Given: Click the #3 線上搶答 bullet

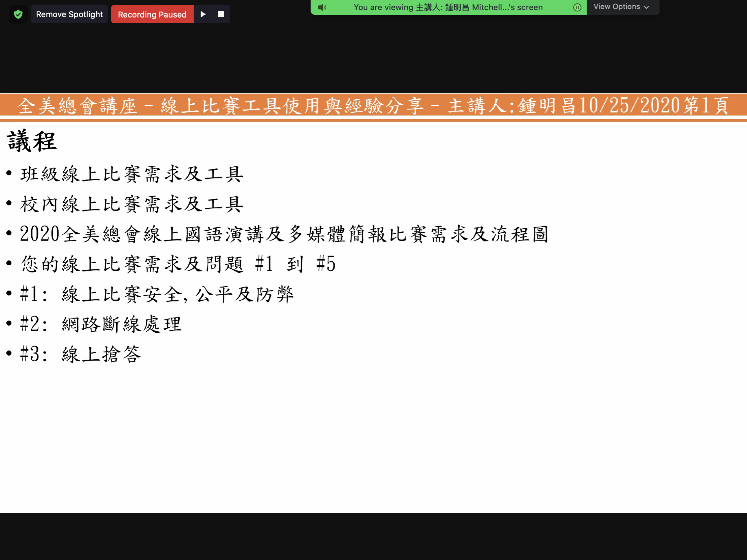Looking at the screenshot, I should (81, 354).
